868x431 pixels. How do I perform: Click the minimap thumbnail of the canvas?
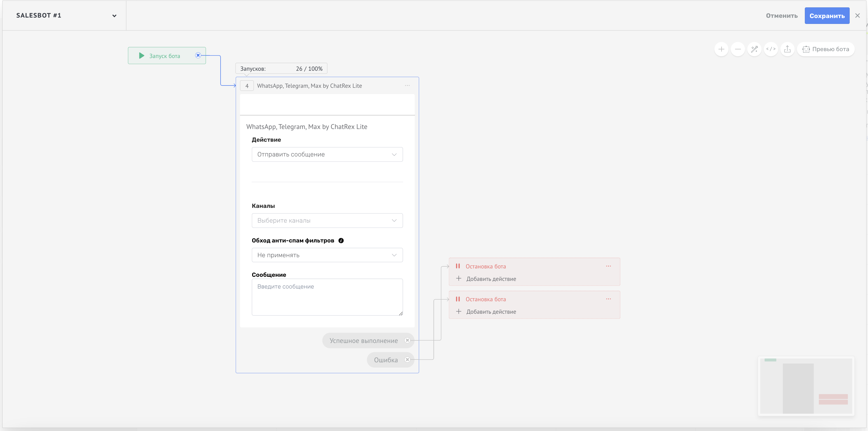click(x=806, y=386)
